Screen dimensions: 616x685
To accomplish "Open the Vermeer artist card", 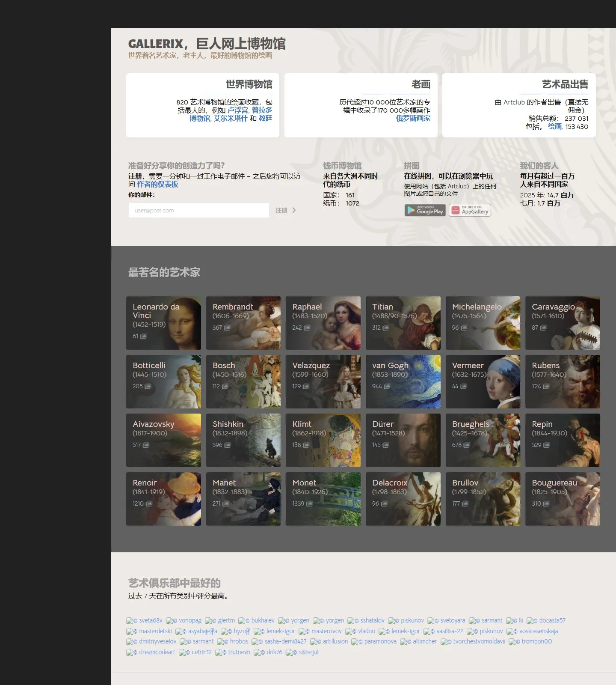I will [x=483, y=381].
